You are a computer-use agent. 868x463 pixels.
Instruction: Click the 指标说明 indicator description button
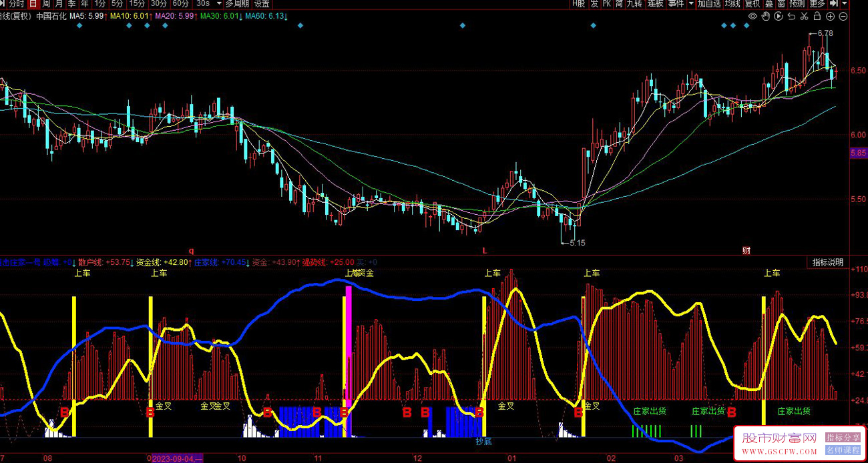click(x=828, y=262)
